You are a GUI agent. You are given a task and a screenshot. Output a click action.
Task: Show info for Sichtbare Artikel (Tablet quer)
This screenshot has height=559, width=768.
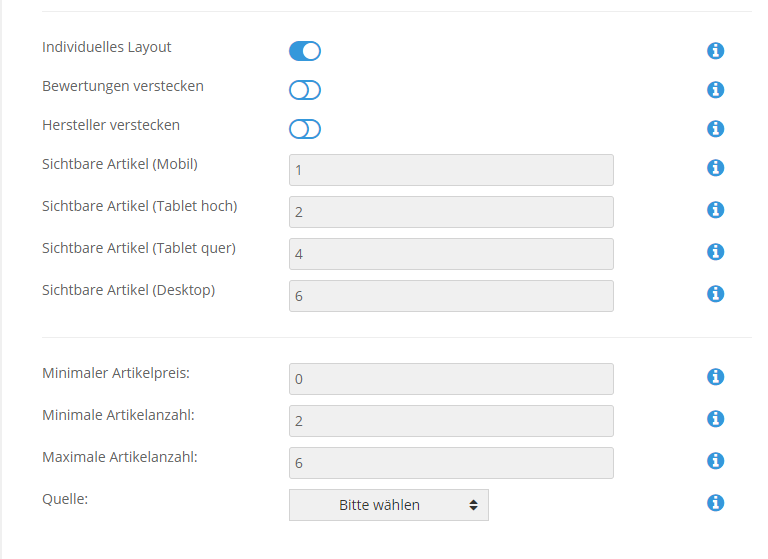[715, 252]
